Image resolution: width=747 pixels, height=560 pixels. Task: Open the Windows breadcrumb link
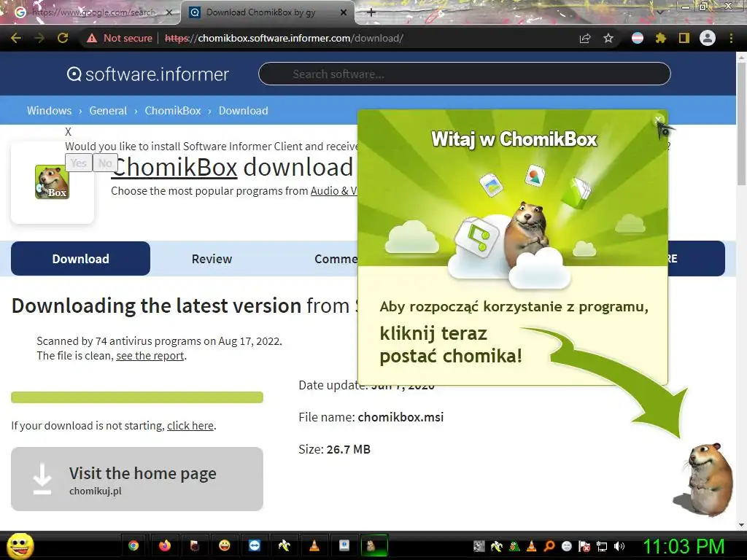coord(49,111)
